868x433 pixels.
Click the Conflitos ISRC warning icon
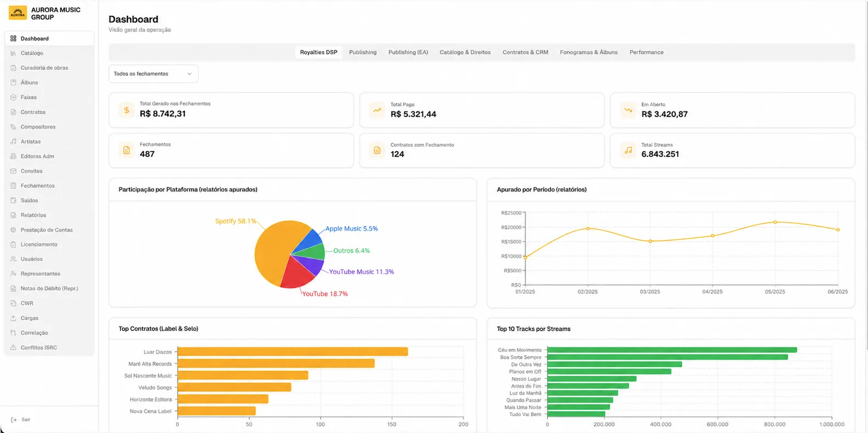[13, 347]
